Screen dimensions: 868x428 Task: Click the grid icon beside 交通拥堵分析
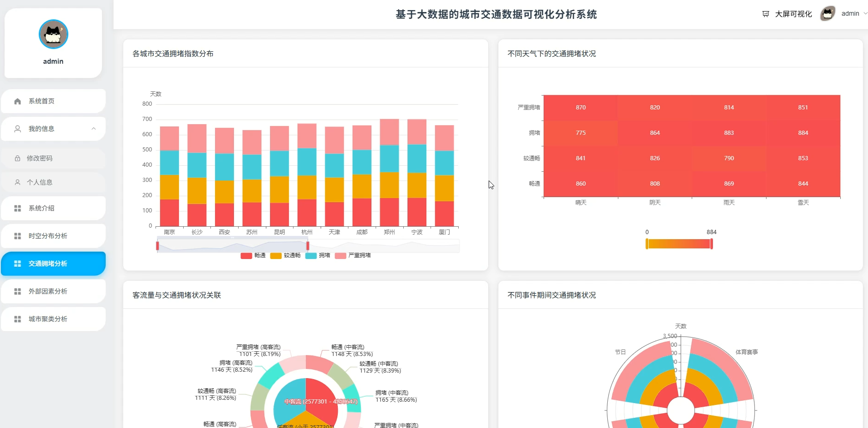18,264
